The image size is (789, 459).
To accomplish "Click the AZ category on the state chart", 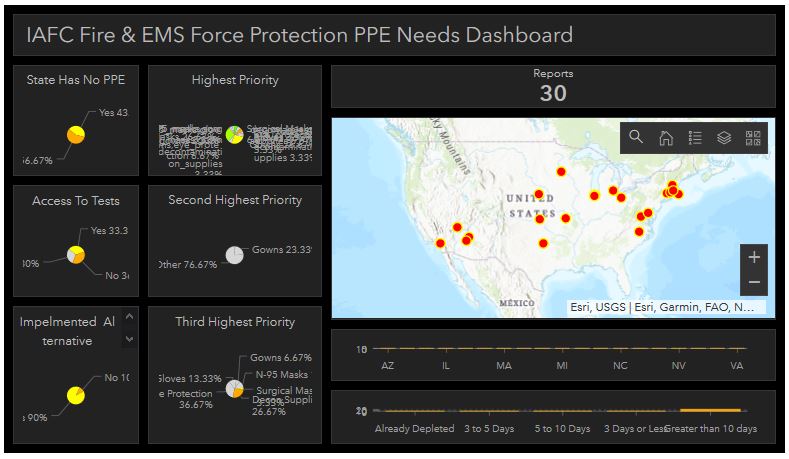I will tap(387, 366).
